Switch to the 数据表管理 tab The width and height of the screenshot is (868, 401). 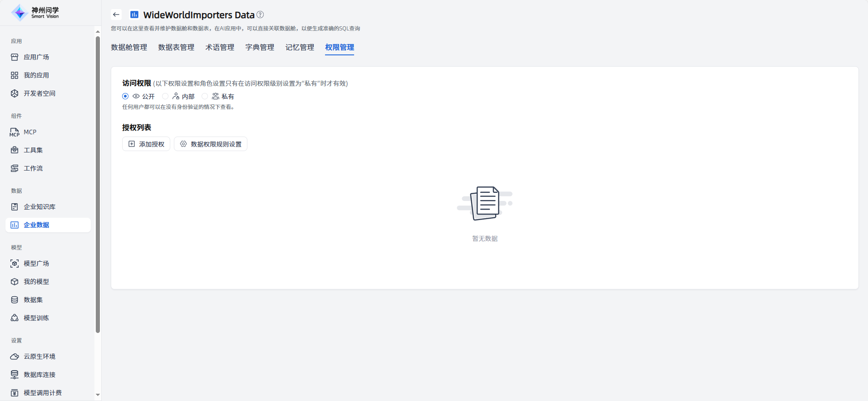click(176, 47)
